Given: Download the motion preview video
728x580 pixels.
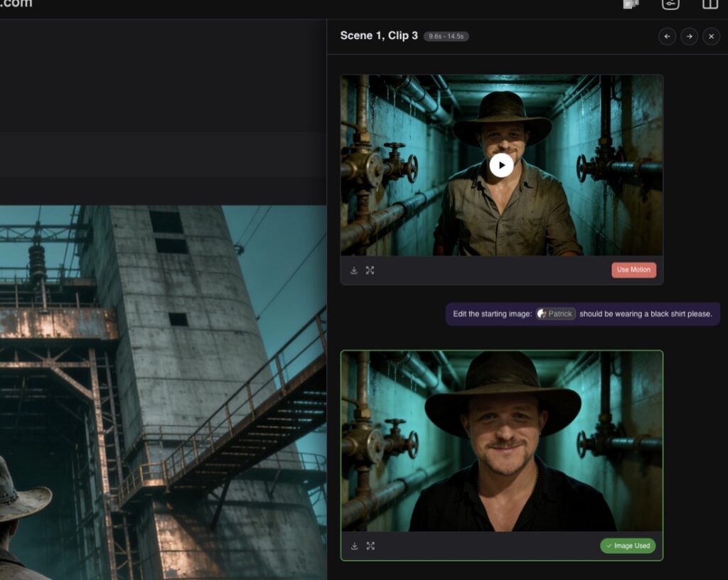Looking at the screenshot, I should click(353, 270).
